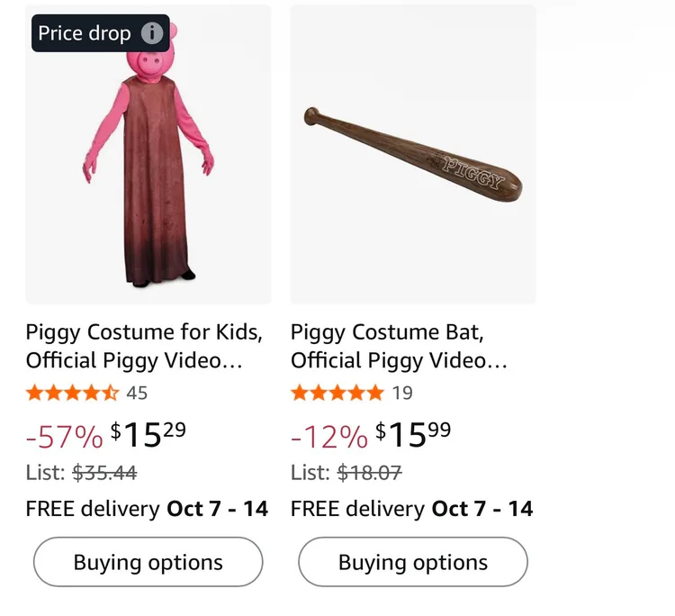Click the -57% discount label
Screen dimensions: 675x616
tap(64, 437)
